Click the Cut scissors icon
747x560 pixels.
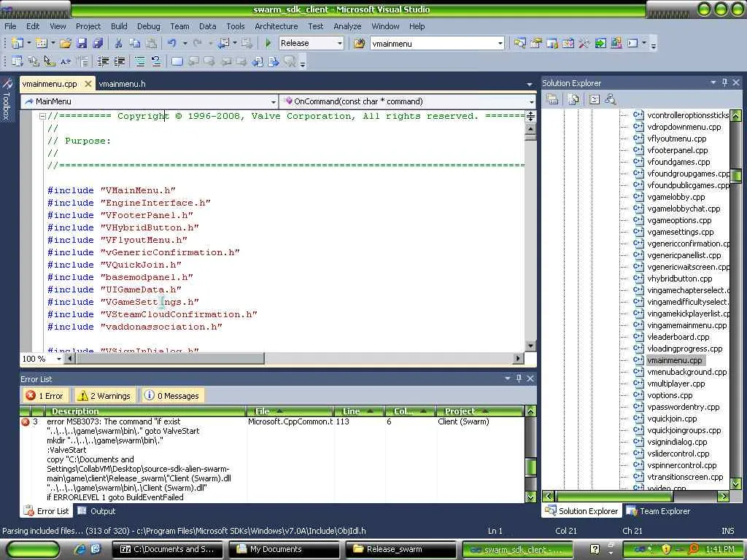119,43
